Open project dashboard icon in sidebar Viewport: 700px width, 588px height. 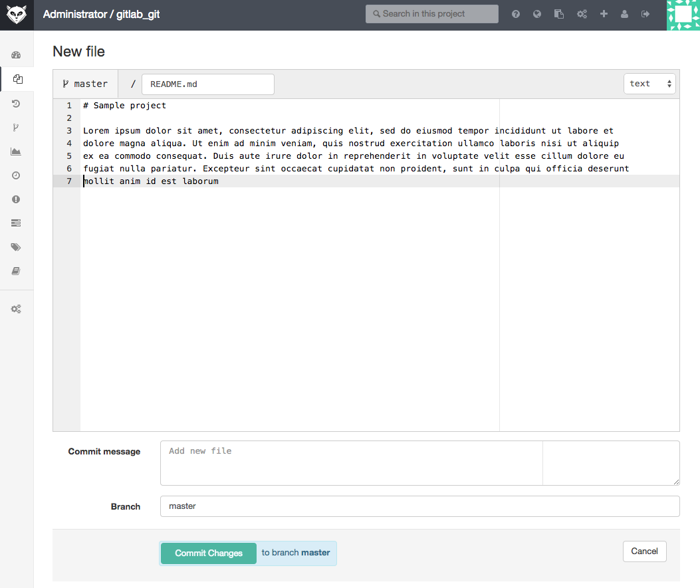tap(16, 55)
